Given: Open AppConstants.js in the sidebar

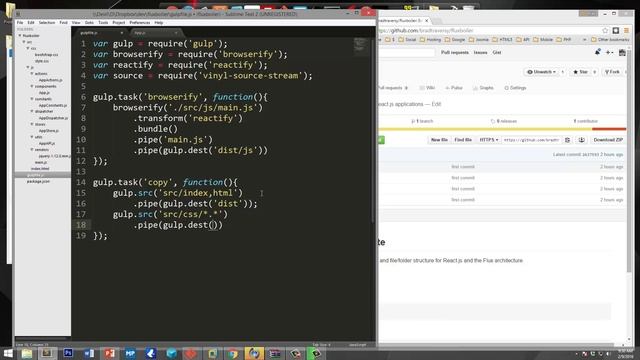Looking at the screenshot, I should 53,105.
